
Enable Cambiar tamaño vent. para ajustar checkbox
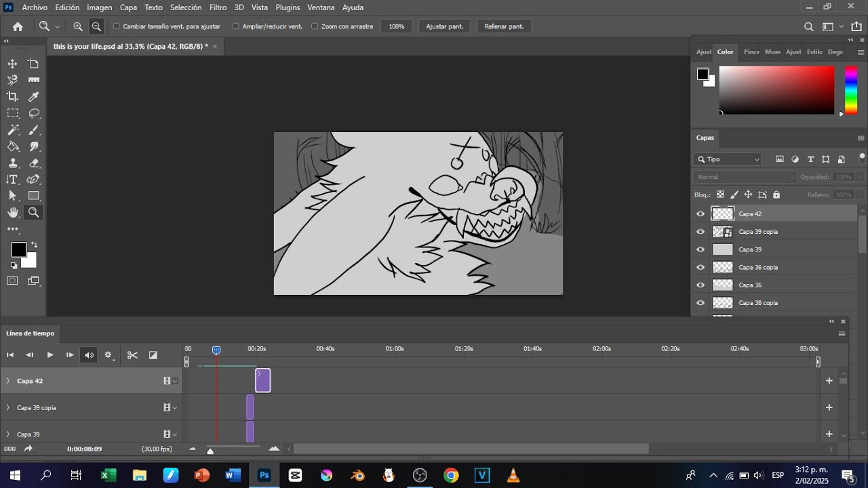click(x=116, y=26)
